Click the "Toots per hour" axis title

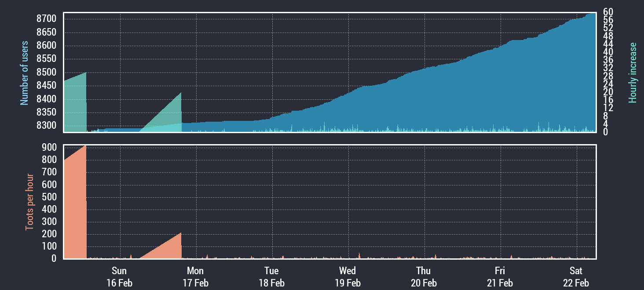[29, 202]
